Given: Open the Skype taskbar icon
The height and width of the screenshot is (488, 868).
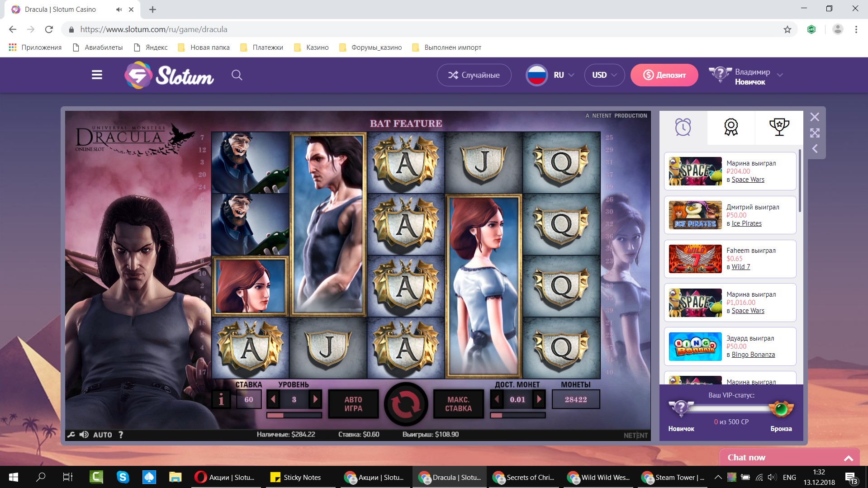Looking at the screenshot, I should (123, 477).
